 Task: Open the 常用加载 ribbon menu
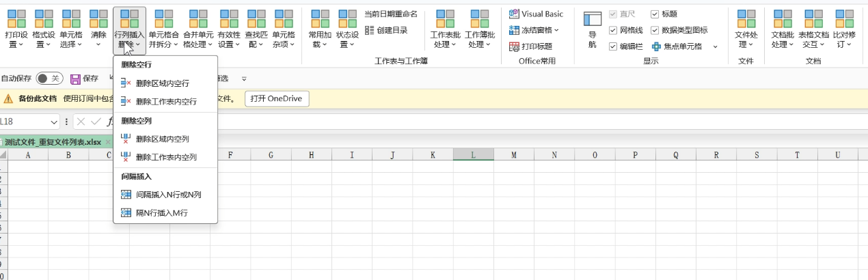tap(320, 29)
